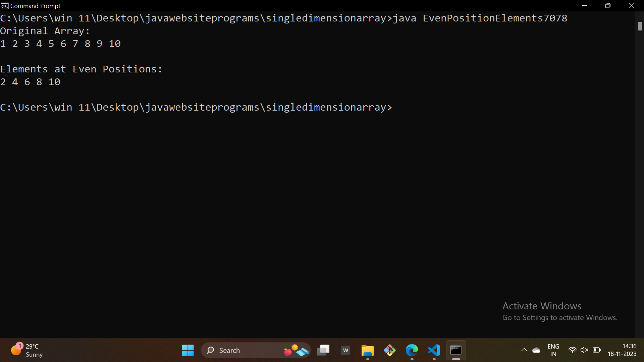Restore down the Command Prompt window
This screenshot has height=362, width=644.
pyautogui.click(x=608, y=6)
